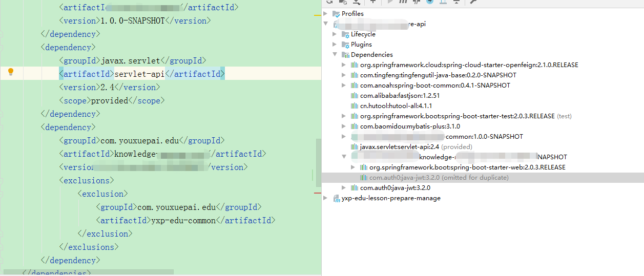Expand spring-boot-common:0.4.1-SNAPSHOT arrow
Image resolution: width=644 pixels, height=276 pixels.
pyautogui.click(x=344, y=86)
